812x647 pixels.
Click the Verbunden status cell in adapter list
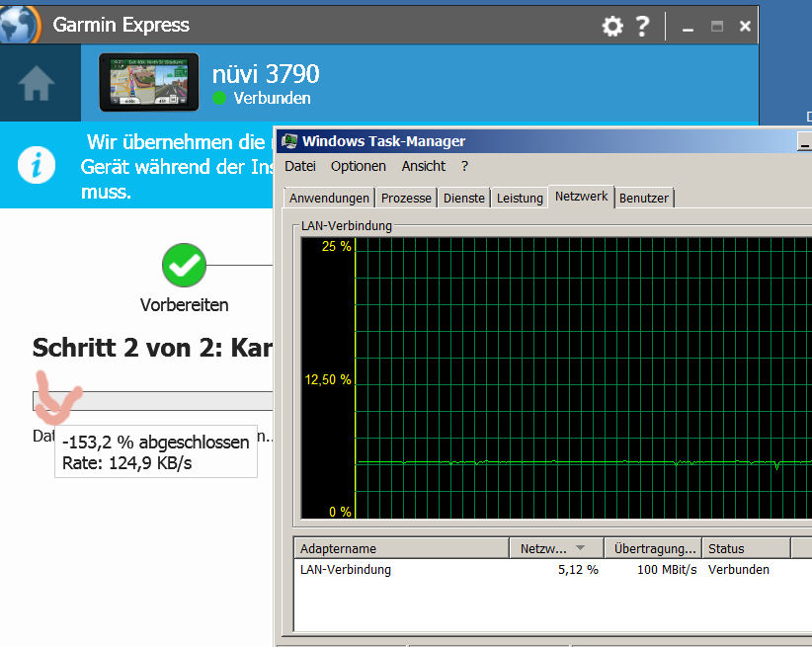click(739, 570)
